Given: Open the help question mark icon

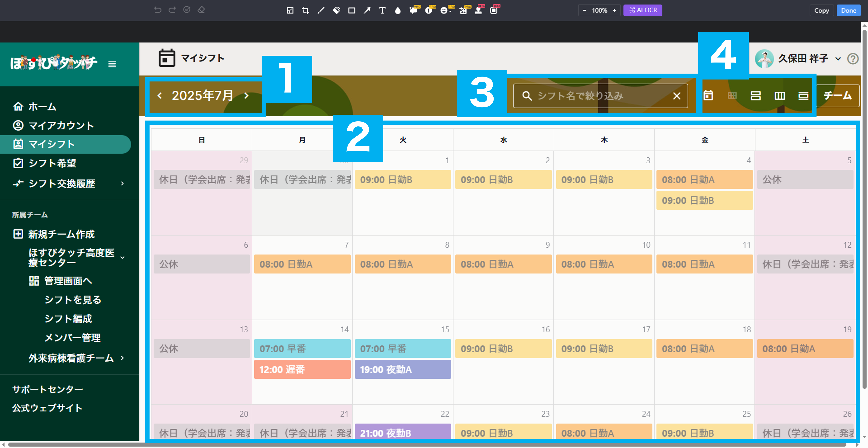Looking at the screenshot, I should pos(852,59).
